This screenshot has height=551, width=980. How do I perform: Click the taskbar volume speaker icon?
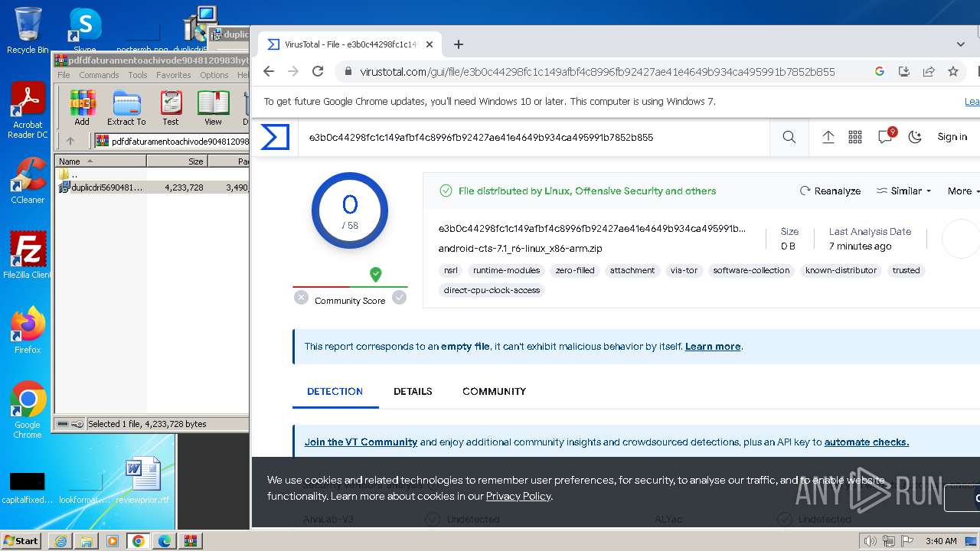click(871, 541)
